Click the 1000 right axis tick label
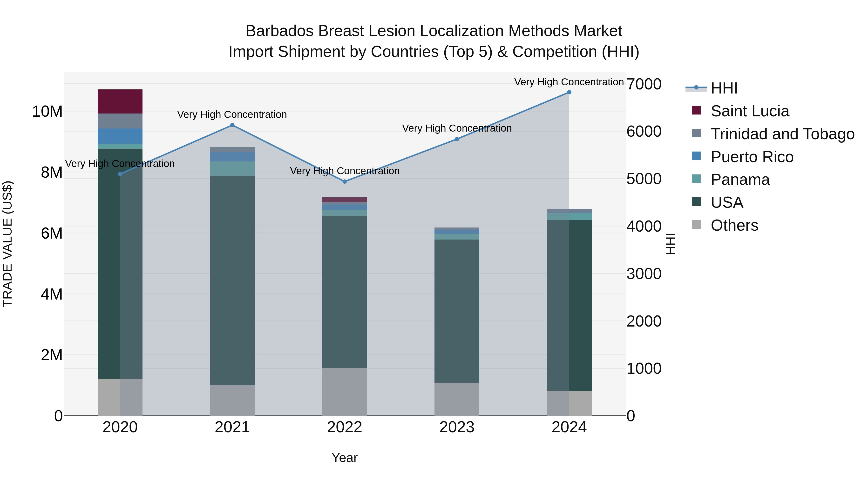This screenshot has height=488, width=868. [x=644, y=368]
